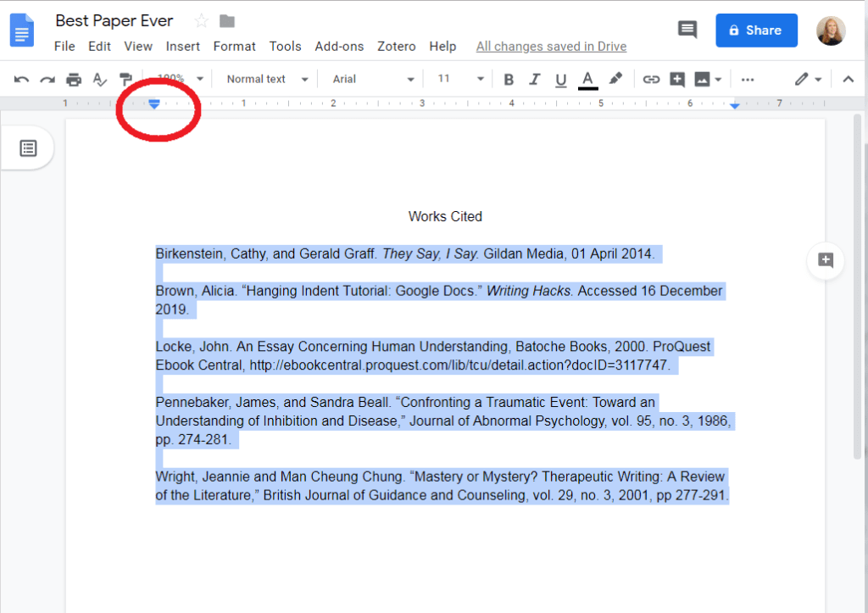Run spell check from toolbar
This screenshot has height=613, width=868.
100,80
